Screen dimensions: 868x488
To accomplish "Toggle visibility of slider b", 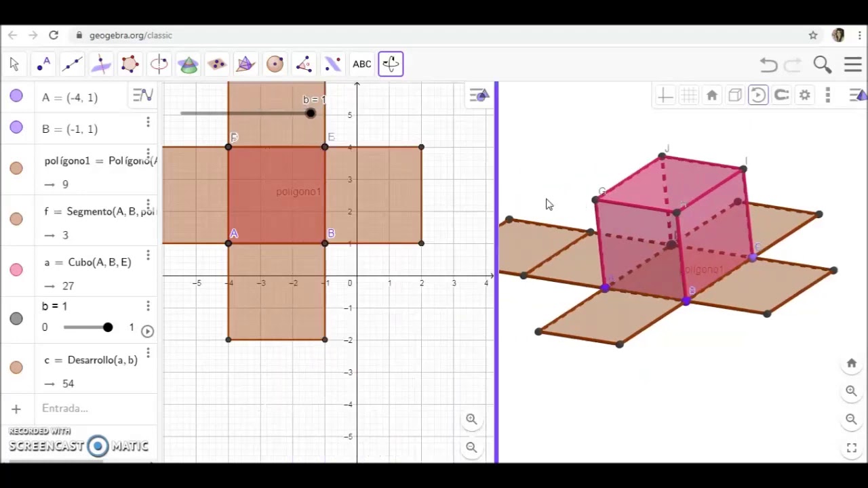I will (x=16, y=319).
